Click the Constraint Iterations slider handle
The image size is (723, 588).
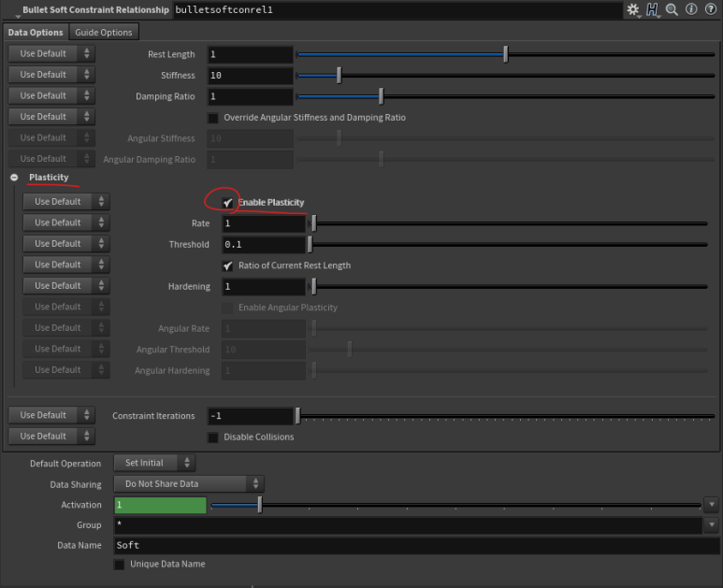(297, 416)
